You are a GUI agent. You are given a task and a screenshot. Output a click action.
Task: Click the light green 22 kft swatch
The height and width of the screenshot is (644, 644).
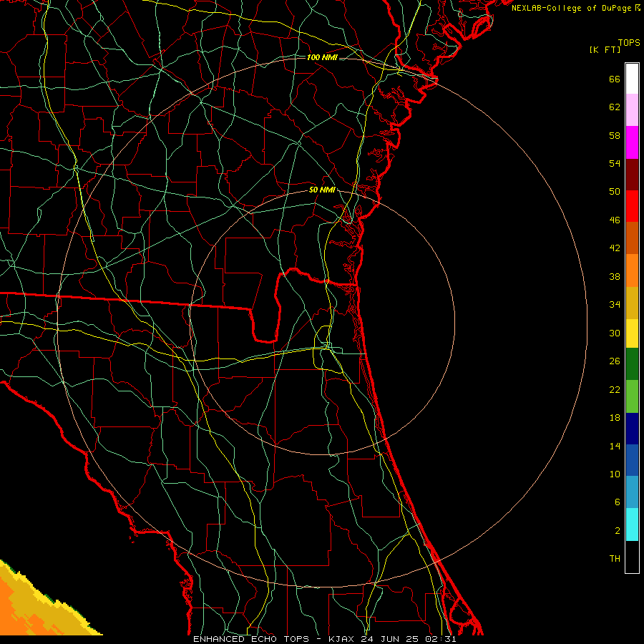[x=632, y=396]
